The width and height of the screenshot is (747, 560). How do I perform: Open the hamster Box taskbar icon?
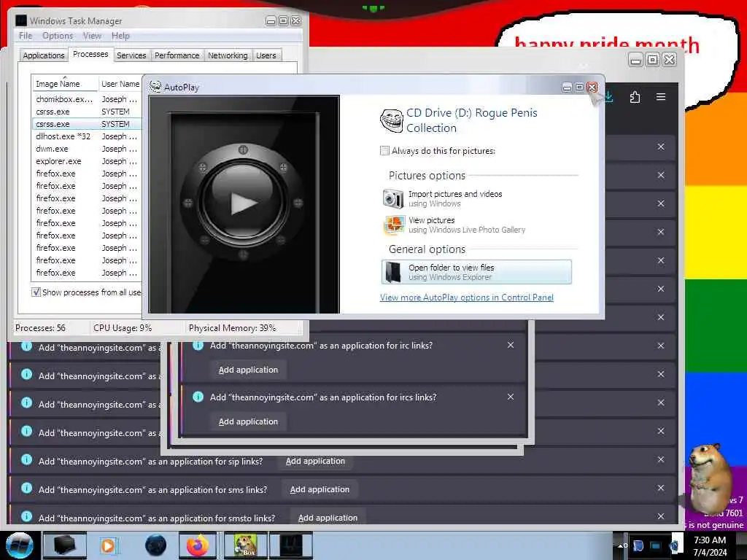(245, 545)
